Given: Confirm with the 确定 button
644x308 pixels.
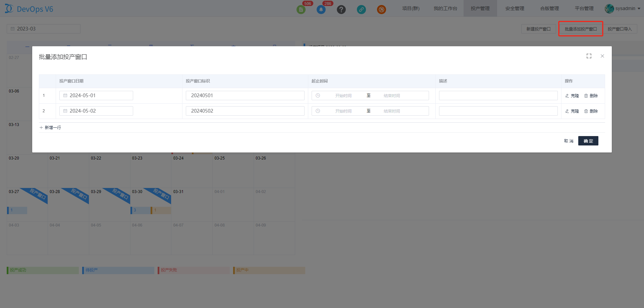Looking at the screenshot, I should tap(588, 141).
